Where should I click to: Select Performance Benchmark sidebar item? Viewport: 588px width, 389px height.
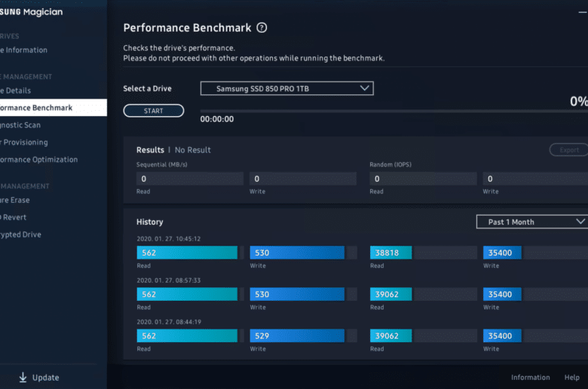(x=54, y=108)
